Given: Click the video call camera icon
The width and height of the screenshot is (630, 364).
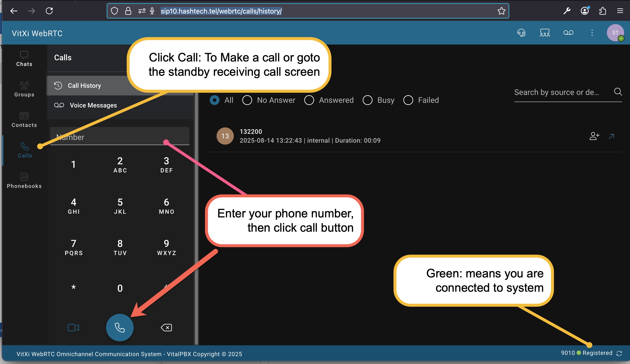Looking at the screenshot, I should [x=73, y=328].
